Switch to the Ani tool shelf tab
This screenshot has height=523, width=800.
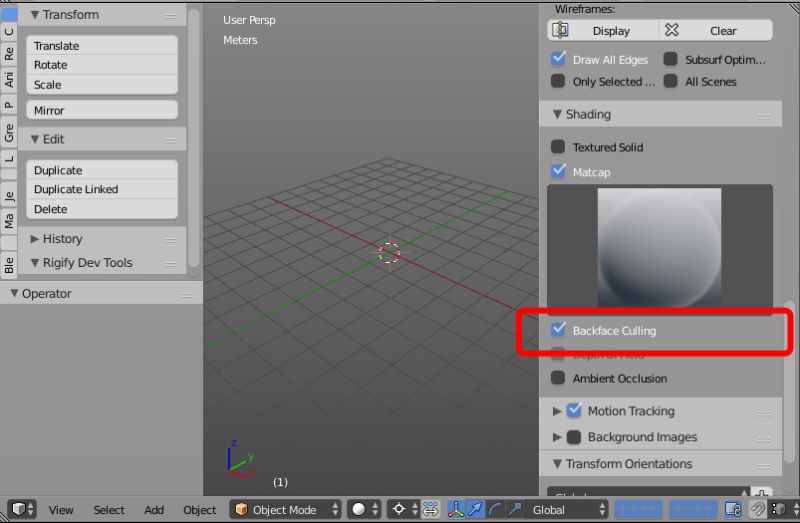click(x=9, y=80)
